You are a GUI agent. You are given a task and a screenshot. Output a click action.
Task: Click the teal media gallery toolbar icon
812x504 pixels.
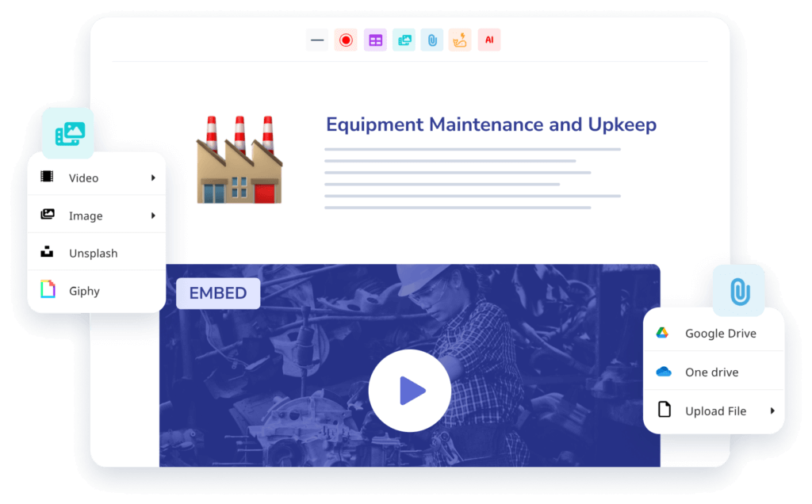[x=404, y=40]
